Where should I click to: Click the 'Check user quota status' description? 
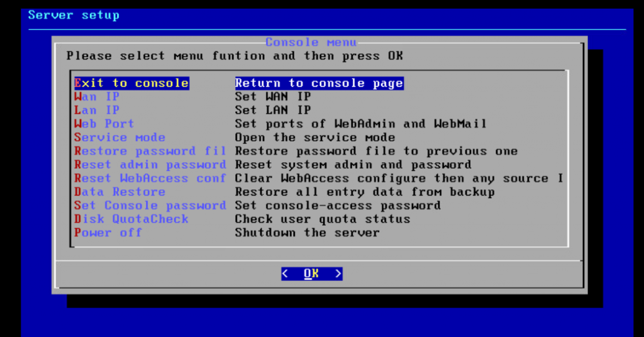pyautogui.click(x=323, y=219)
